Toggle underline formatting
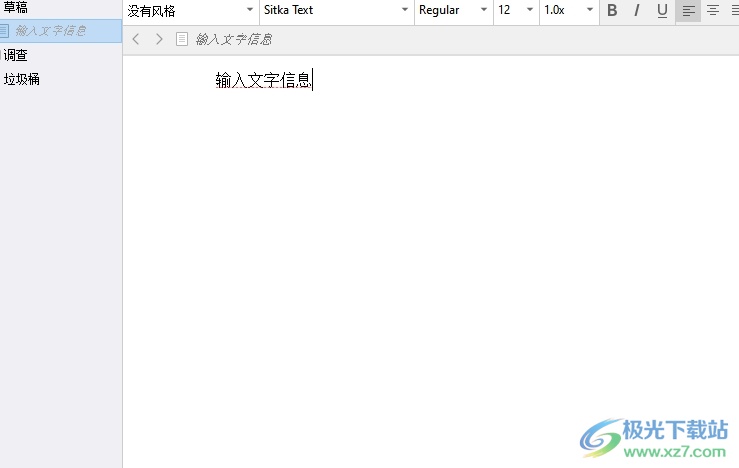 click(661, 11)
